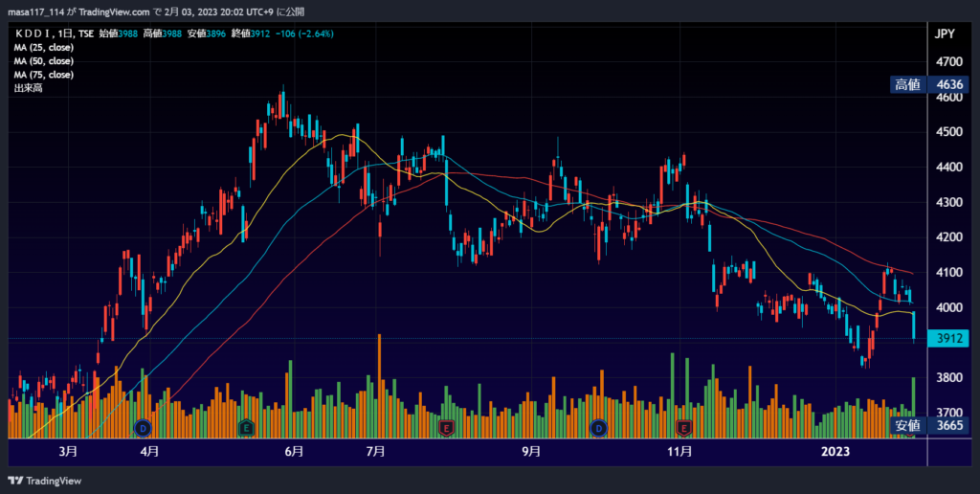The image size is (980, 494).
Task: Click the MA (50, close) indicator label
Action: 44,61
